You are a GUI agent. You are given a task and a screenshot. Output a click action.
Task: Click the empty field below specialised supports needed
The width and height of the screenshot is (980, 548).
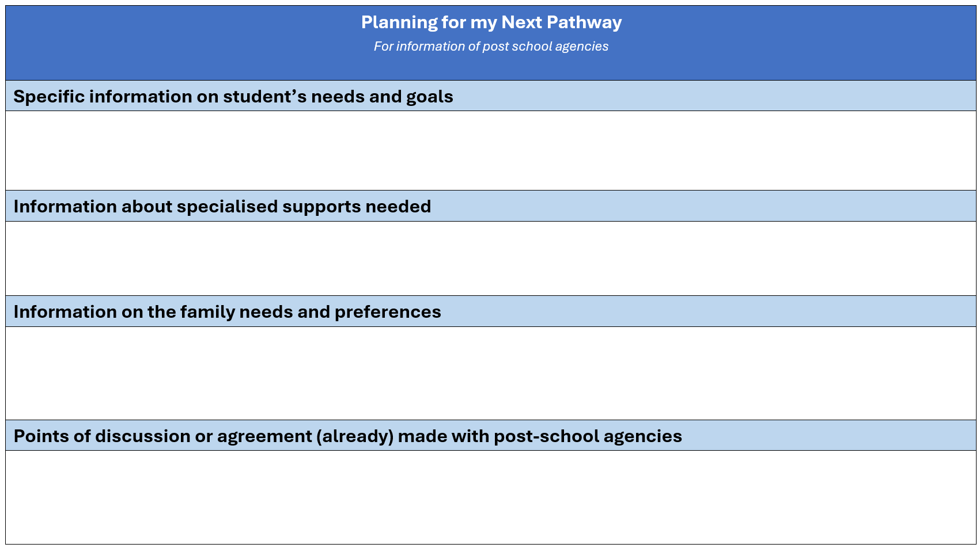point(491,258)
